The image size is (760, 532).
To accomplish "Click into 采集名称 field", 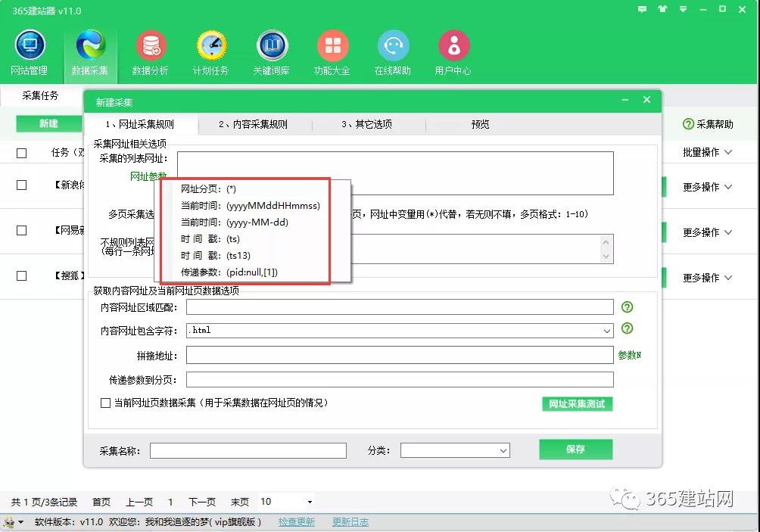I will point(248,450).
